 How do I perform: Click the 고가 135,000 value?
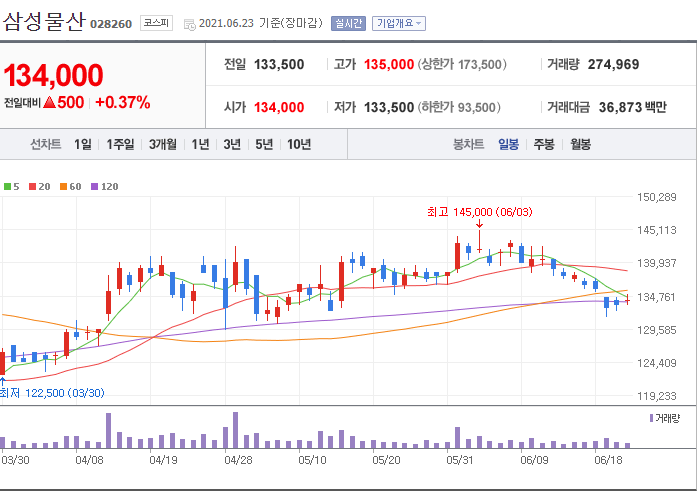tap(389, 64)
